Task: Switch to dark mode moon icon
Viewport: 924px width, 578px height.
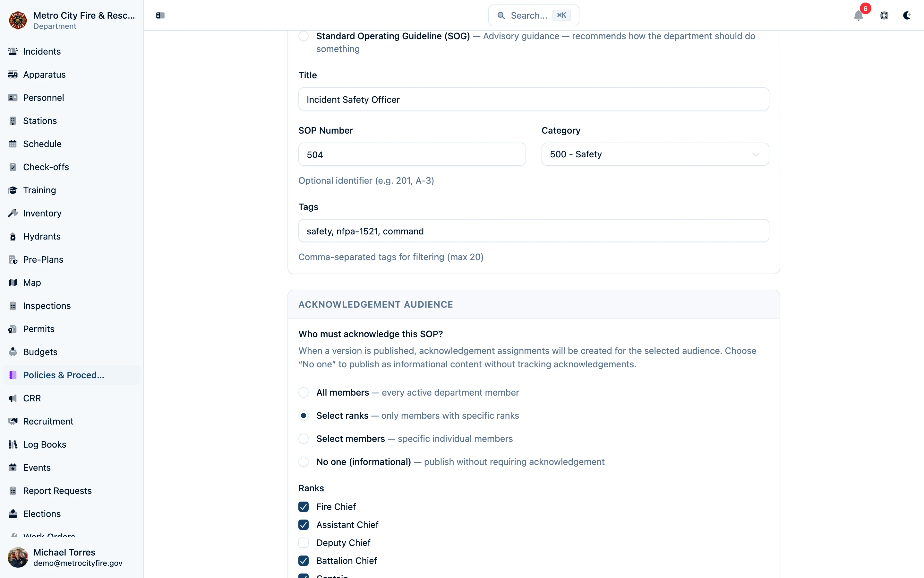Action: point(907,15)
